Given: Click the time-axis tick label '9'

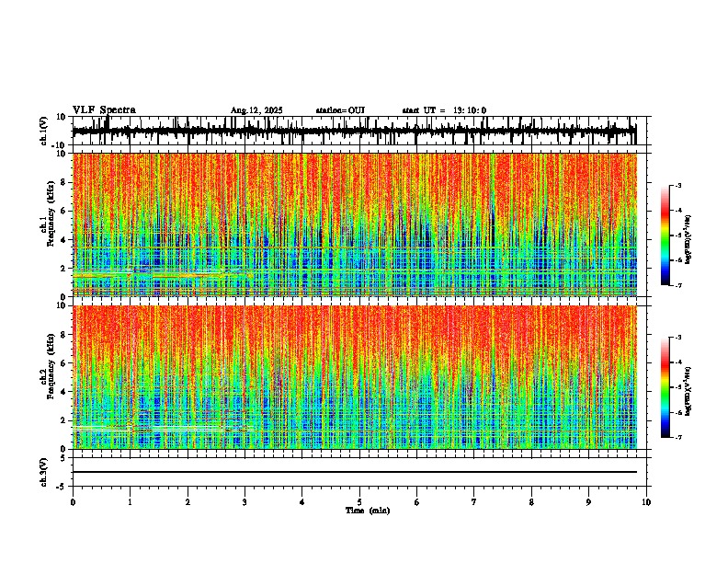Looking at the screenshot, I should coord(588,502).
